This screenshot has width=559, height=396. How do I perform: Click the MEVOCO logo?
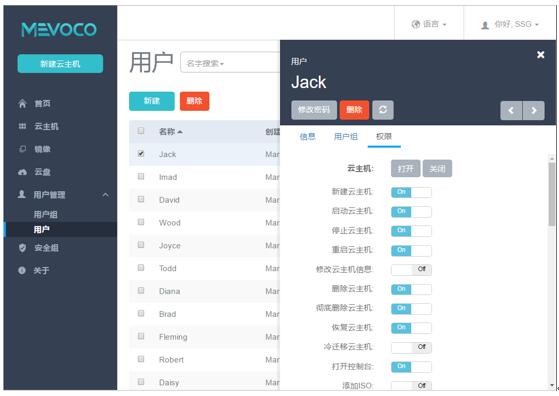pos(59,30)
